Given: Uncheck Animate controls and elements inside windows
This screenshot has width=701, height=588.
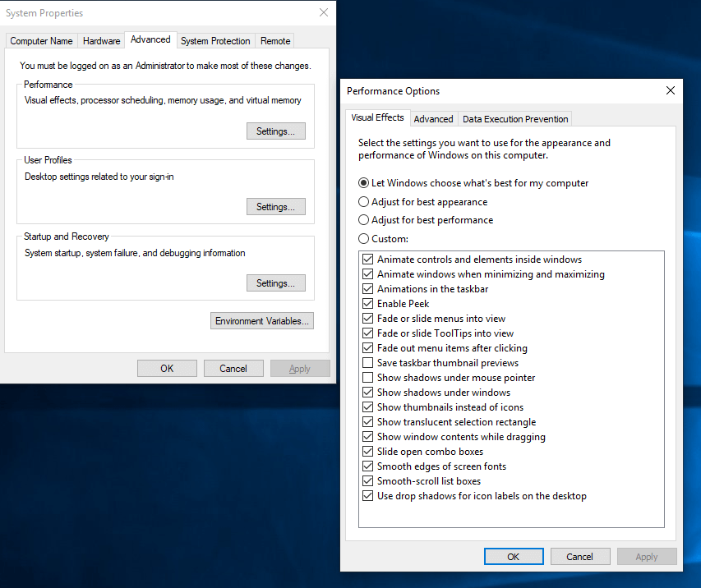Looking at the screenshot, I should click(367, 259).
